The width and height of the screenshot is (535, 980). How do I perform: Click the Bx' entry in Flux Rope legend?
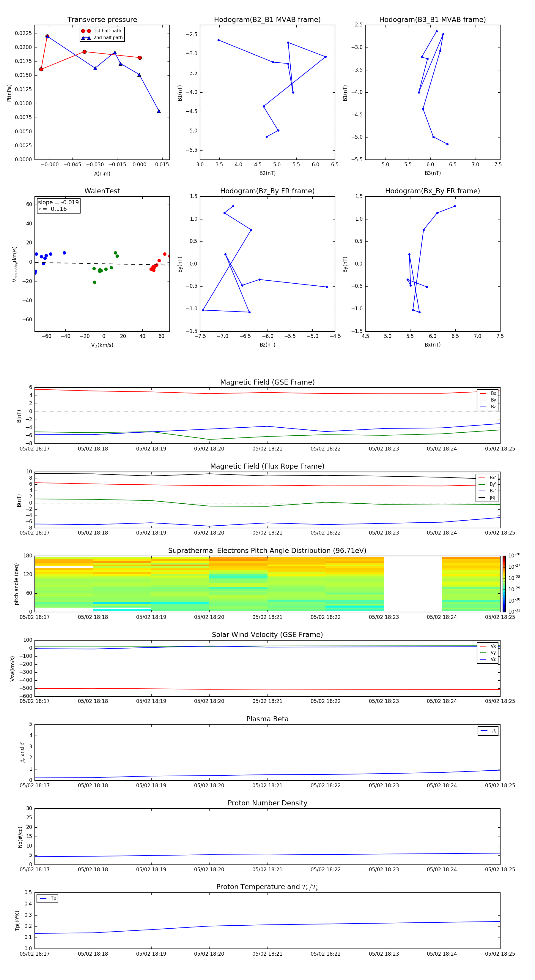point(487,478)
